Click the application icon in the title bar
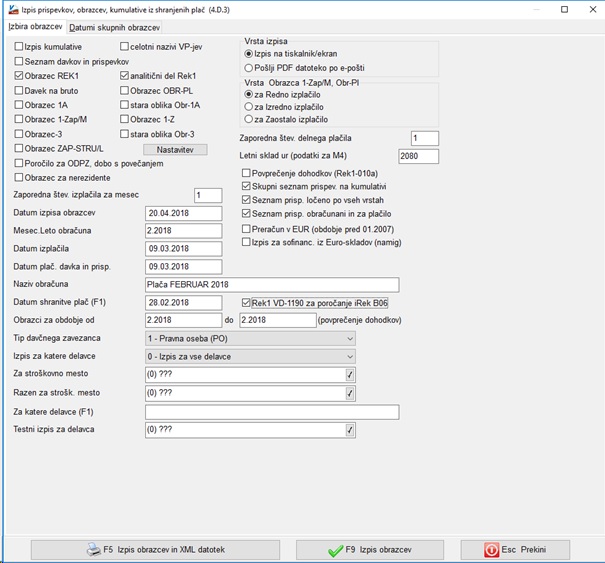 [x=14, y=9]
